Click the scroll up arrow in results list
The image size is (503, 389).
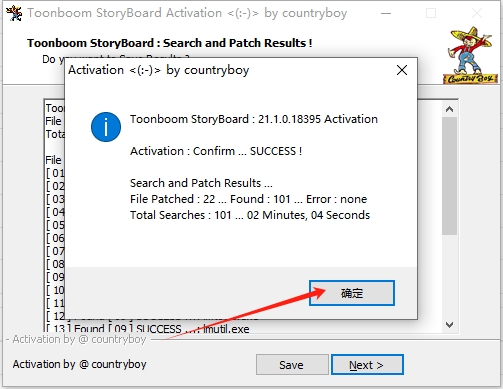pyautogui.click(x=449, y=109)
